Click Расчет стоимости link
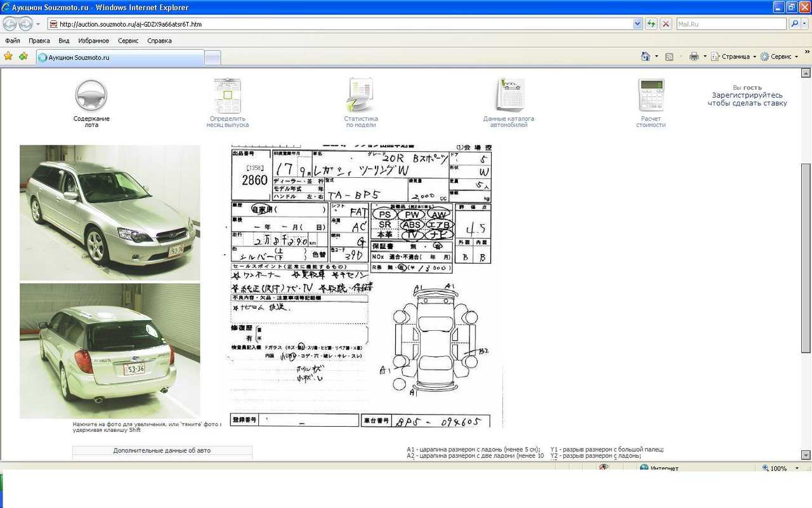The image size is (812, 508). [651, 122]
